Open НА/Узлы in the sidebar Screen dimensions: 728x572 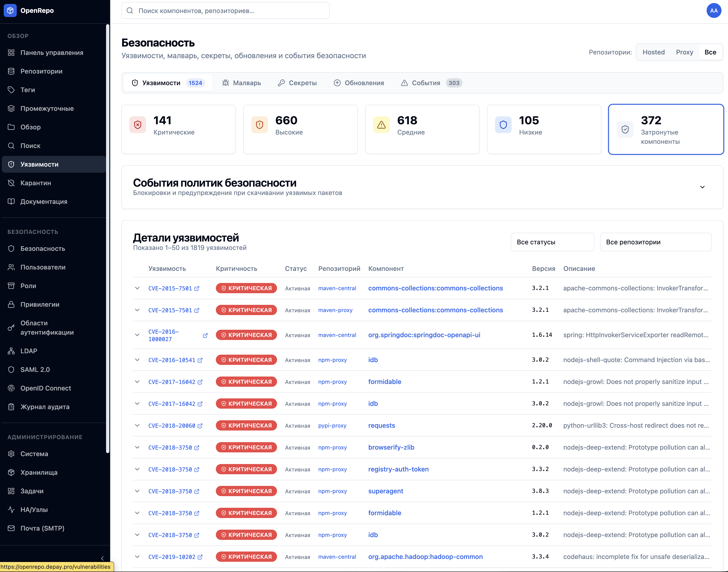click(x=53, y=510)
